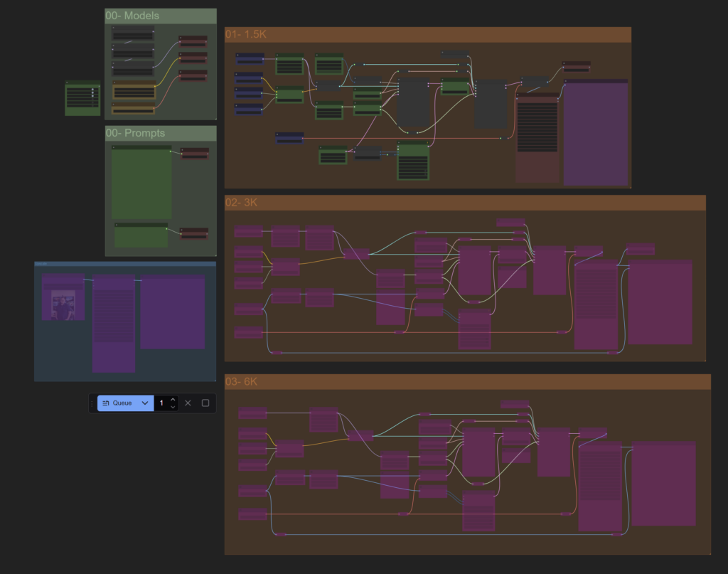Click large purple preview node in 01- 1.5K
Viewport: 728px width, 574px height.
596,134
